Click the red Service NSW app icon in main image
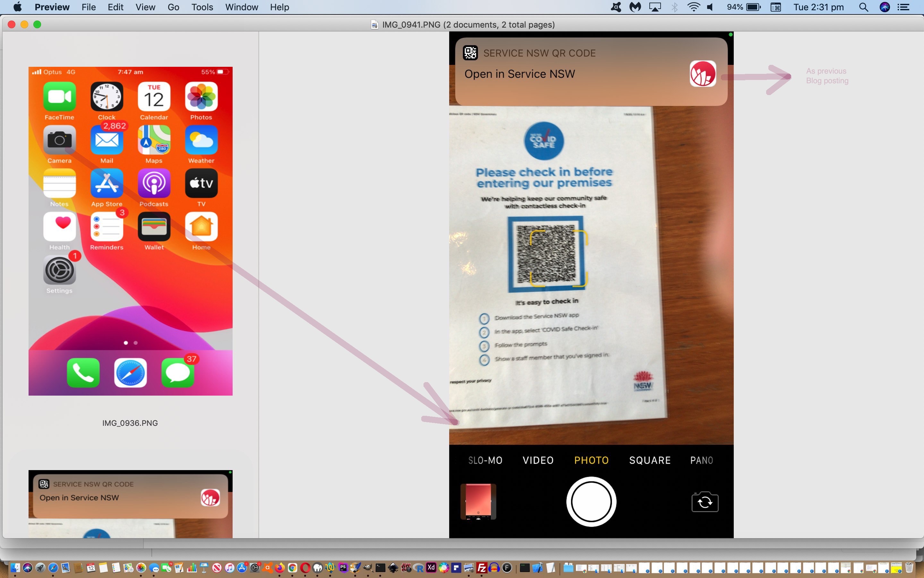 point(703,74)
